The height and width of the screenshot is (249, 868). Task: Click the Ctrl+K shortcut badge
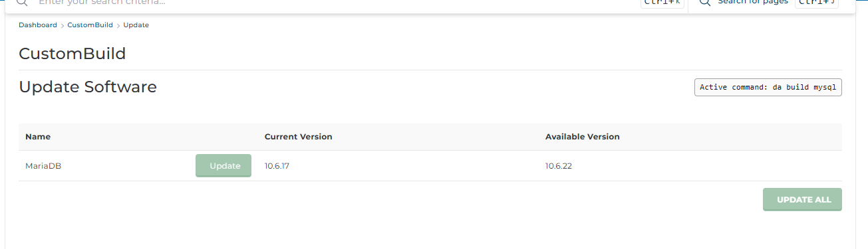tap(662, 3)
